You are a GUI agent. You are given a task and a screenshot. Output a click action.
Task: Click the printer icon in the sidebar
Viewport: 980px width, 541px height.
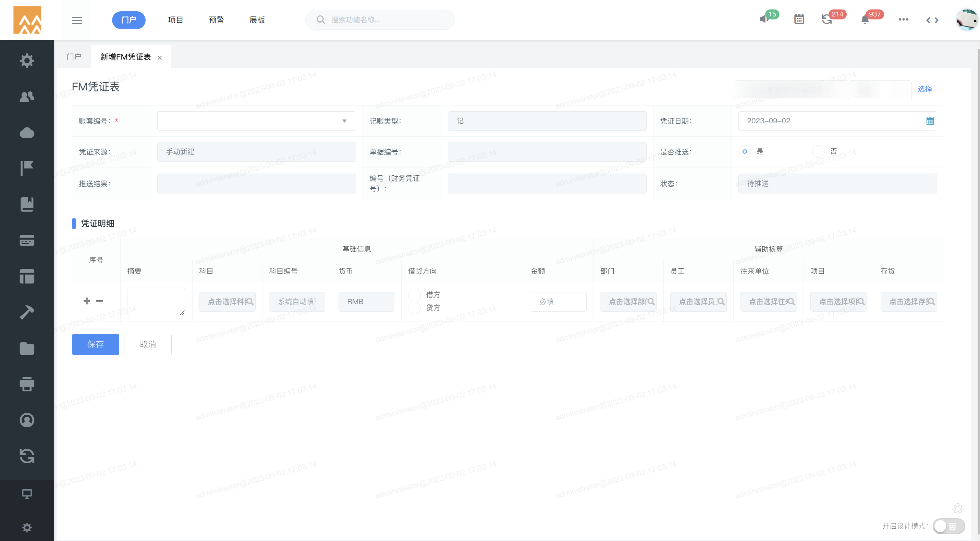click(x=27, y=384)
